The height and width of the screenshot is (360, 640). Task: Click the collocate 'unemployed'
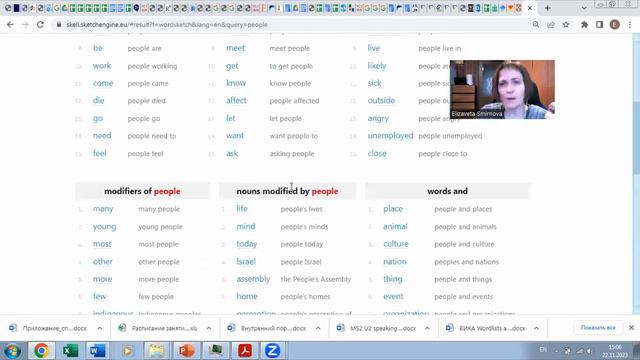pyautogui.click(x=390, y=136)
